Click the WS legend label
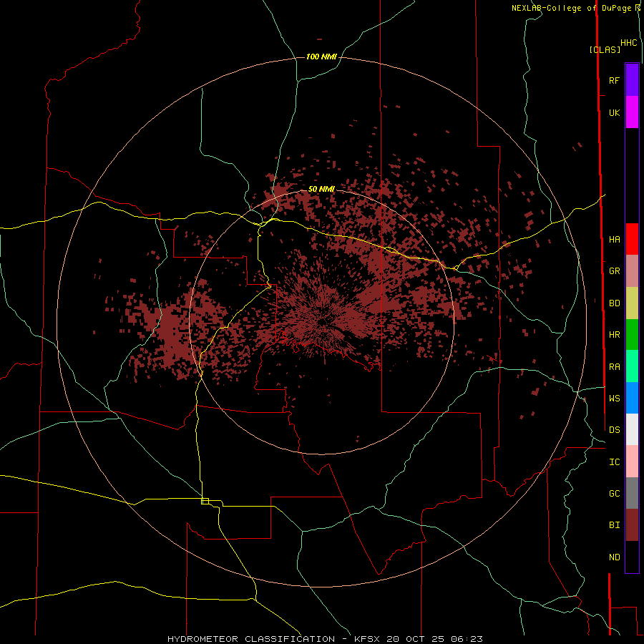Image resolution: width=644 pixels, height=644 pixels. click(x=614, y=398)
